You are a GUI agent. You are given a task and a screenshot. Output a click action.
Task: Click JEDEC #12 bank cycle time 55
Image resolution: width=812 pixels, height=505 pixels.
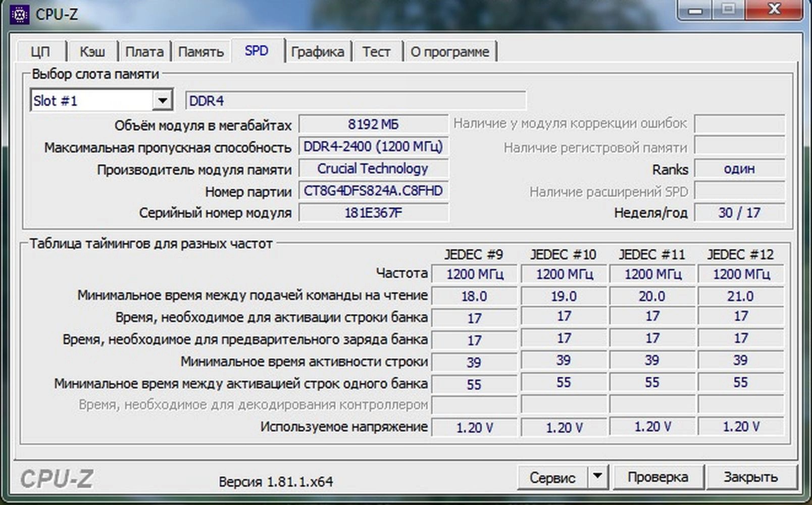741,383
